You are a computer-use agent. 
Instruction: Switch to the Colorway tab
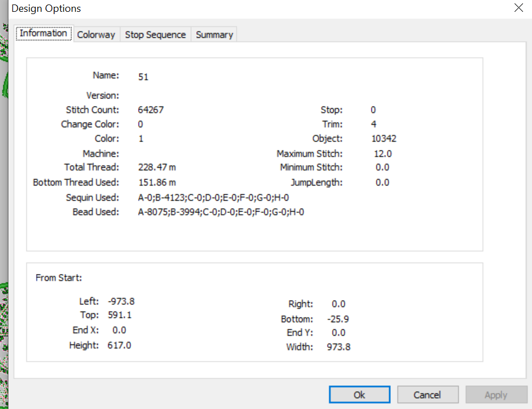click(x=96, y=35)
